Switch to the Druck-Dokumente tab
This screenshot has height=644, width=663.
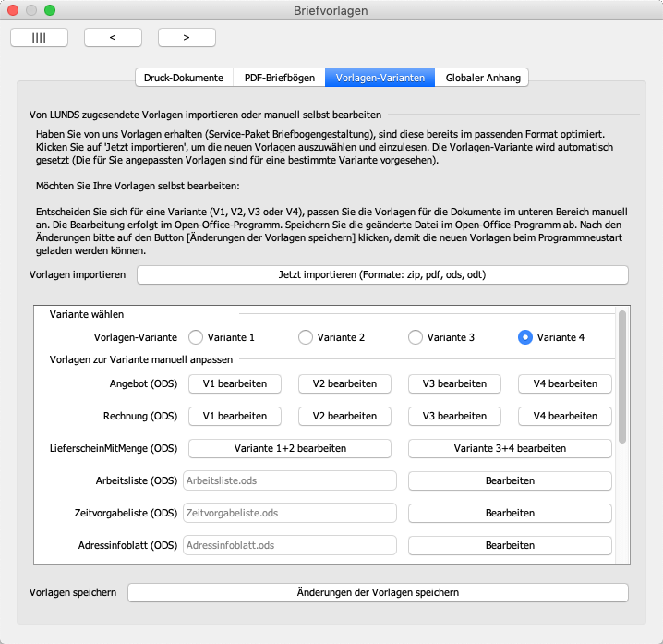(184, 78)
